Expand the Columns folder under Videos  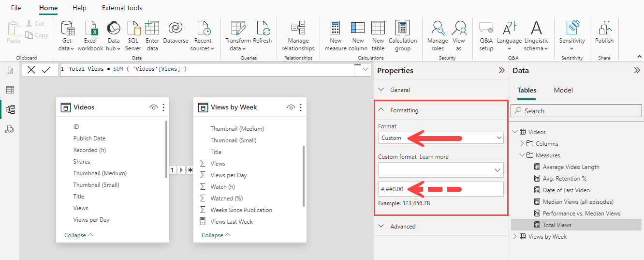pos(522,143)
